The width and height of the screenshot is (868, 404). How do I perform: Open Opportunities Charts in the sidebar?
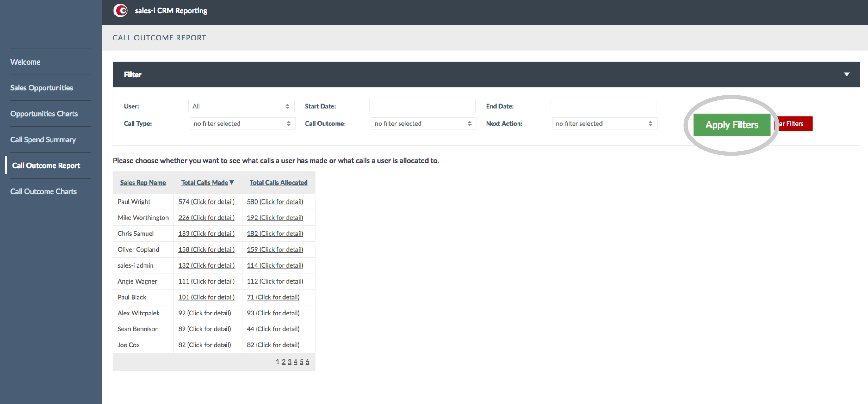click(x=44, y=114)
